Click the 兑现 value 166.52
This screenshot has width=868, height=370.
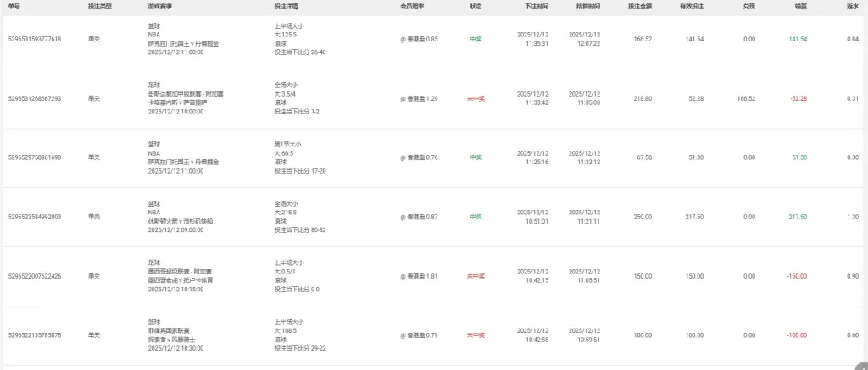pyautogui.click(x=746, y=98)
